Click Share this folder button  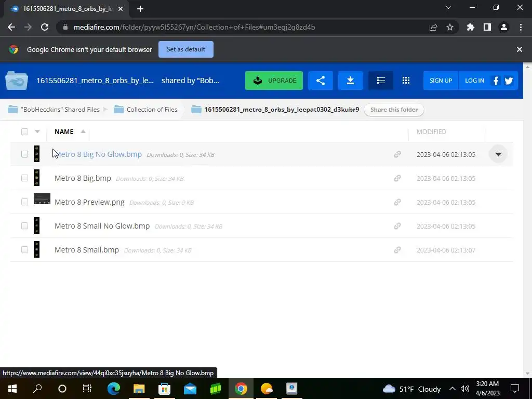(394, 110)
